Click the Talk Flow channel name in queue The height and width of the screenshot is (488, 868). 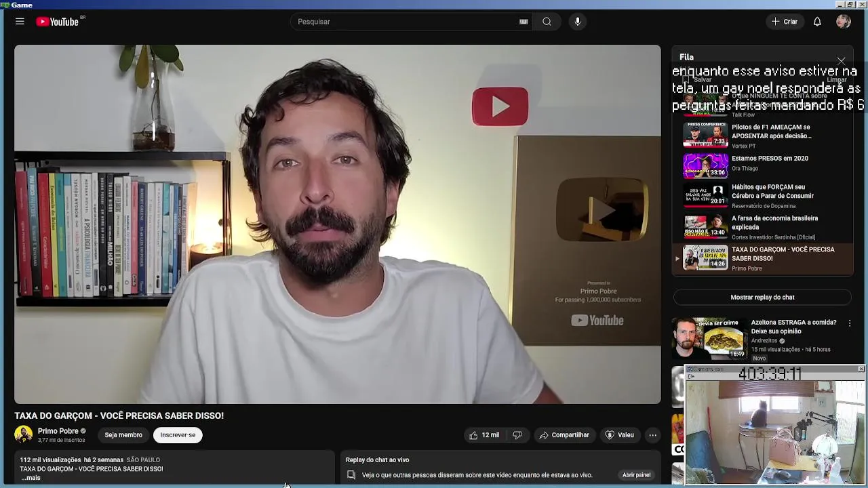pos(743,115)
